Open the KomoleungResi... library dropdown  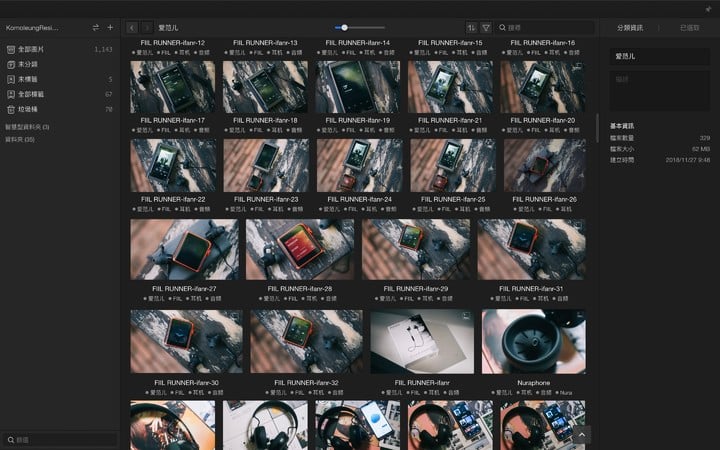pos(32,28)
